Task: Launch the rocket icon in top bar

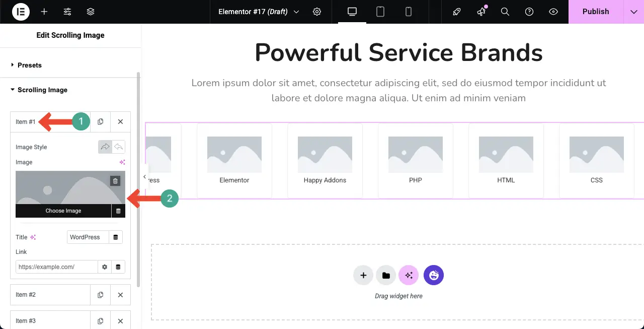Action: tap(457, 12)
